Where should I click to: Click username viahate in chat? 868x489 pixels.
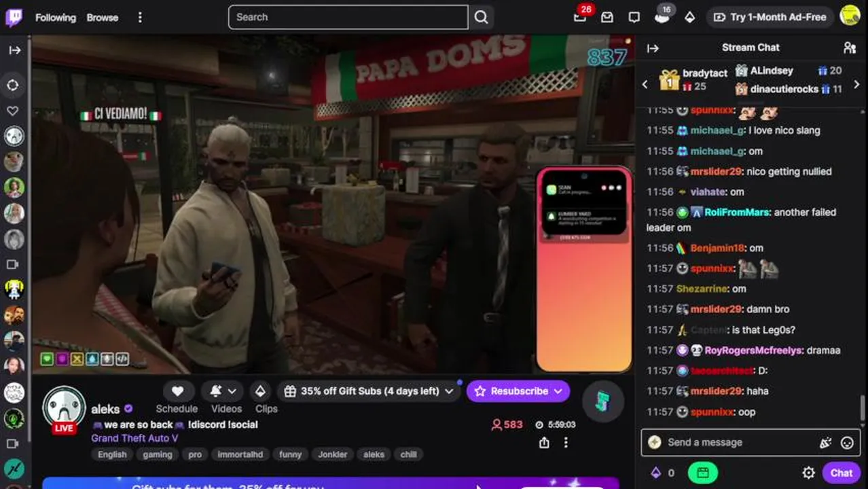coord(708,192)
